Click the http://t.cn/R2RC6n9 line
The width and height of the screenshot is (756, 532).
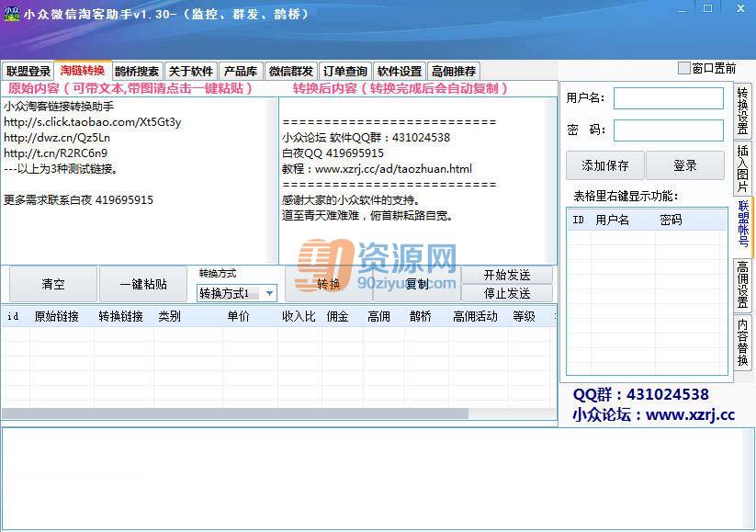[55, 153]
